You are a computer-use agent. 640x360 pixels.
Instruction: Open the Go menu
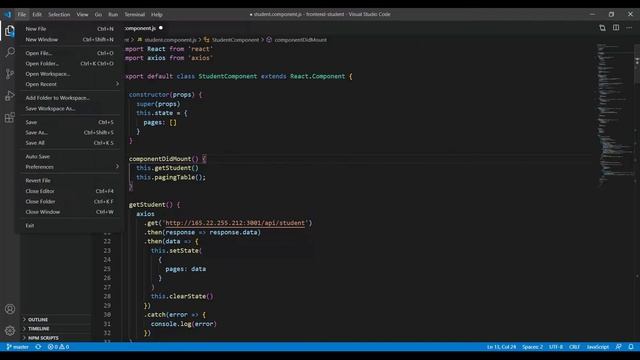point(98,14)
